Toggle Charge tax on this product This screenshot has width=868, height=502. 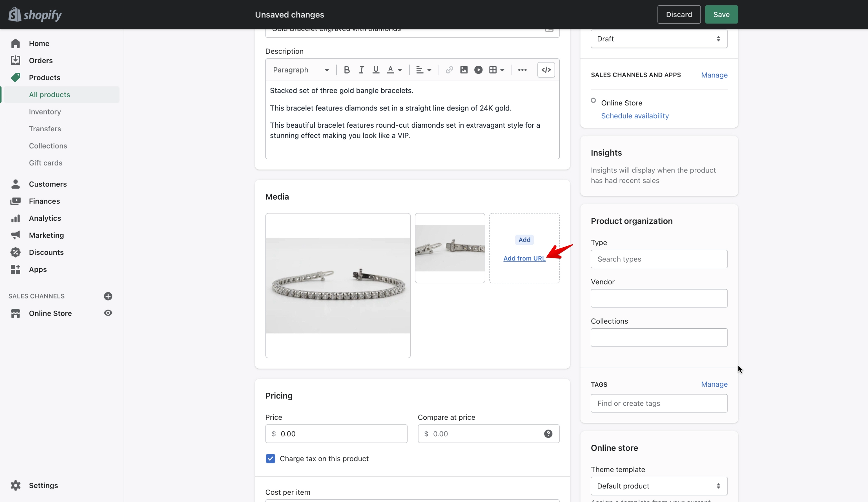click(270, 459)
